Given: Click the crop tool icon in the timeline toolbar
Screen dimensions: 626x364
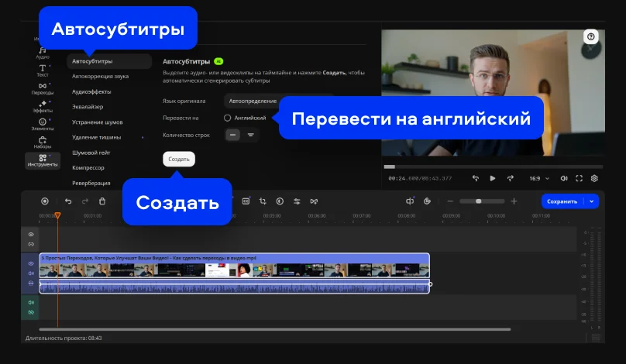Looking at the screenshot, I should (x=263, y=201).
